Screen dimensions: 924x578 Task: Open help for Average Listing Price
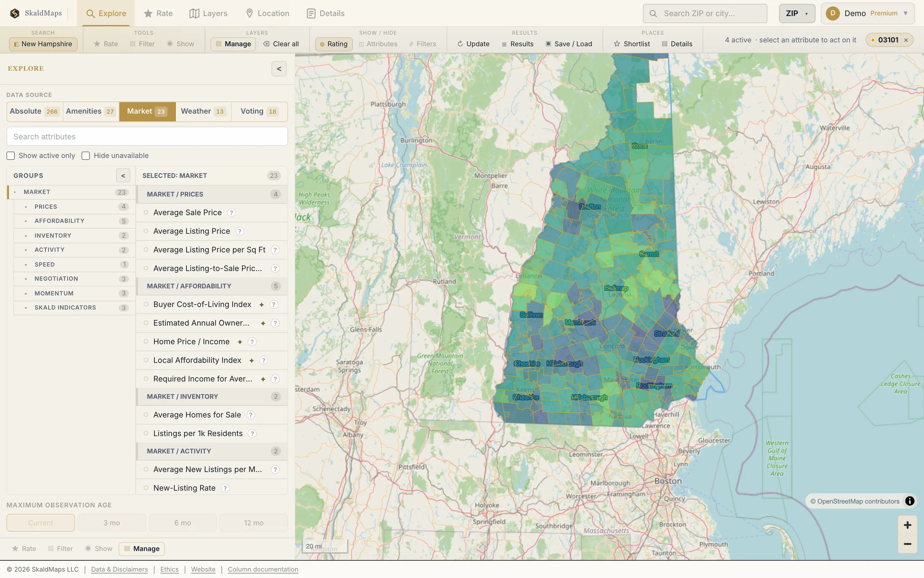(239, 231)
